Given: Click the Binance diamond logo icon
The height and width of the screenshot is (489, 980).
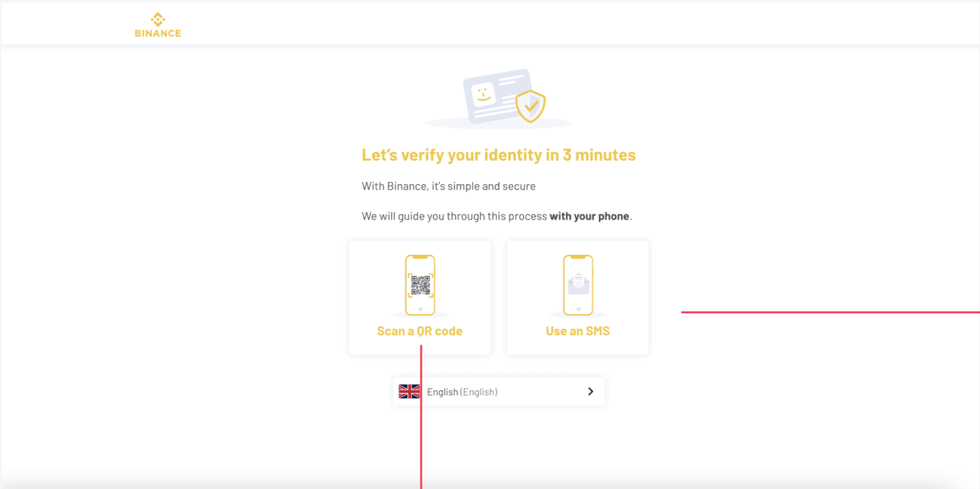Looking at the screenshot, I should coord(158,19).
